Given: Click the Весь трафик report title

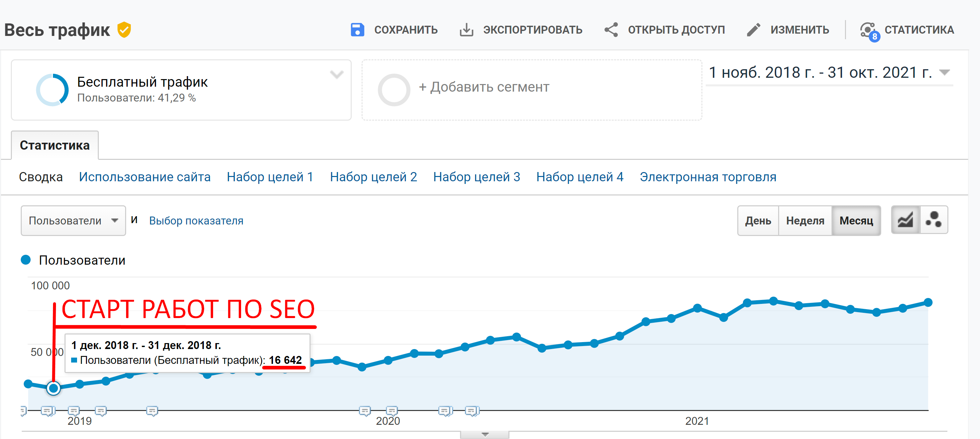Looking at the screenshot, I should click(57, 30).
